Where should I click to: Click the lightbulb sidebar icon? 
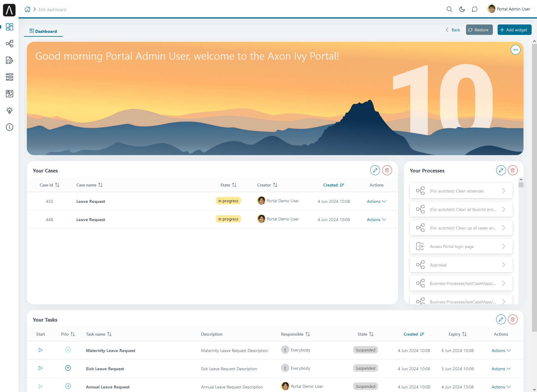10,110
